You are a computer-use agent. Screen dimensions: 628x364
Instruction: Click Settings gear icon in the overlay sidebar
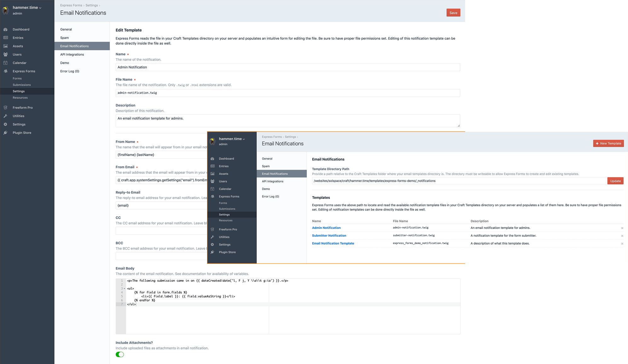pyautogui.click(x=212, y=245)
